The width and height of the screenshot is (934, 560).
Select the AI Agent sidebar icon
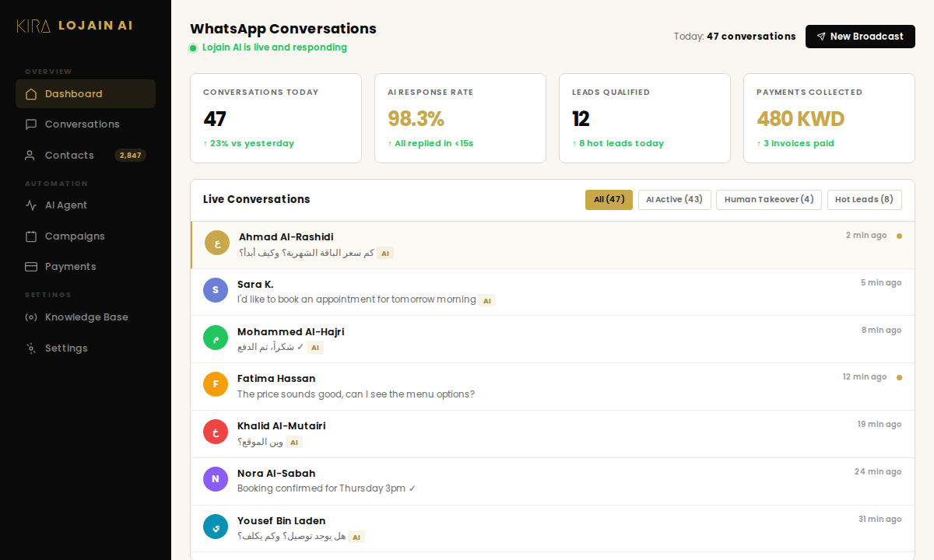click(x=30, y=205)
